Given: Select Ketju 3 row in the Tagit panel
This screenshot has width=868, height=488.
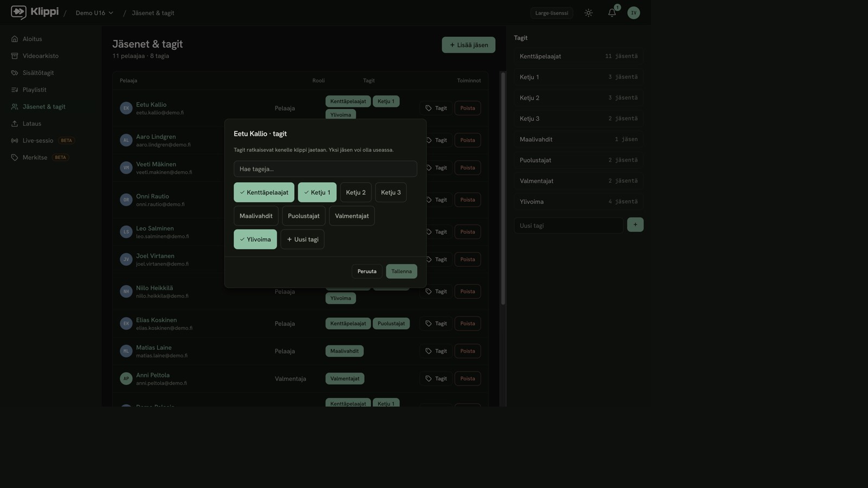Looking at the screenshot, I should [x=579, y=119].
